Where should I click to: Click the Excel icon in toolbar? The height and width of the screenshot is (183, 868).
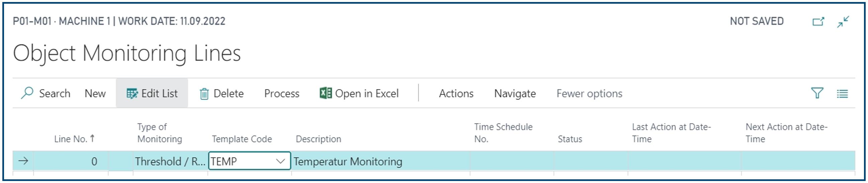[x=326, y=93]
